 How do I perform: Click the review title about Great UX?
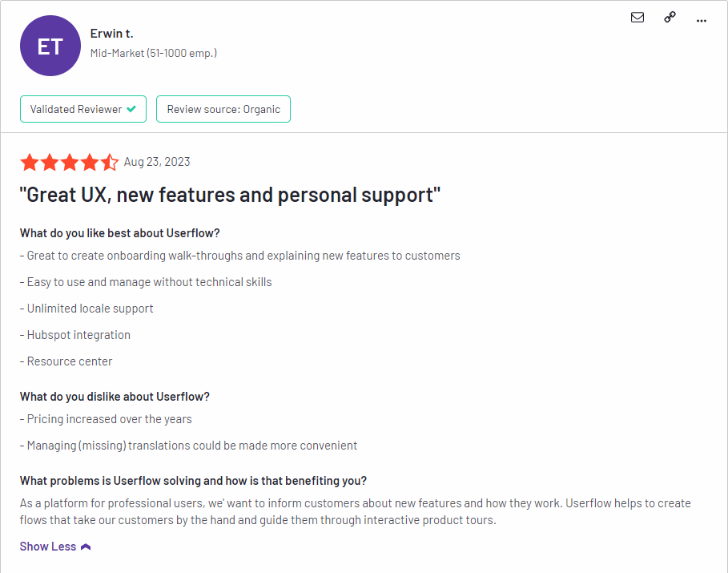pos(231,195)
